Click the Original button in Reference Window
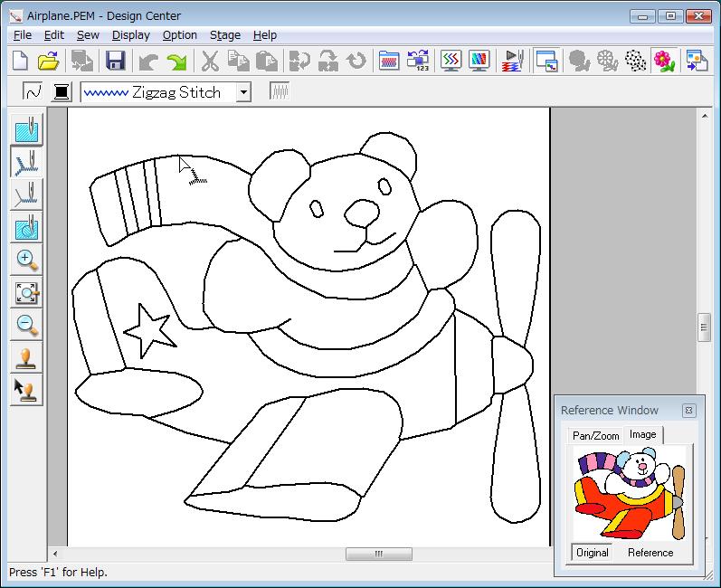Image resolution: width=721 pixels, height=588 pixels. 592,552
